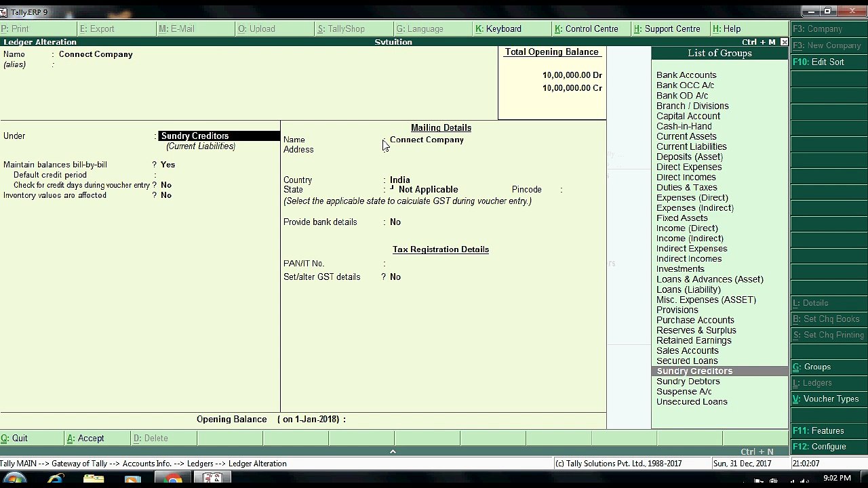The width and height of the screenshot is (868, 488).
Task: Choose Cash-in-Hand group
Action: pos(684,126)
